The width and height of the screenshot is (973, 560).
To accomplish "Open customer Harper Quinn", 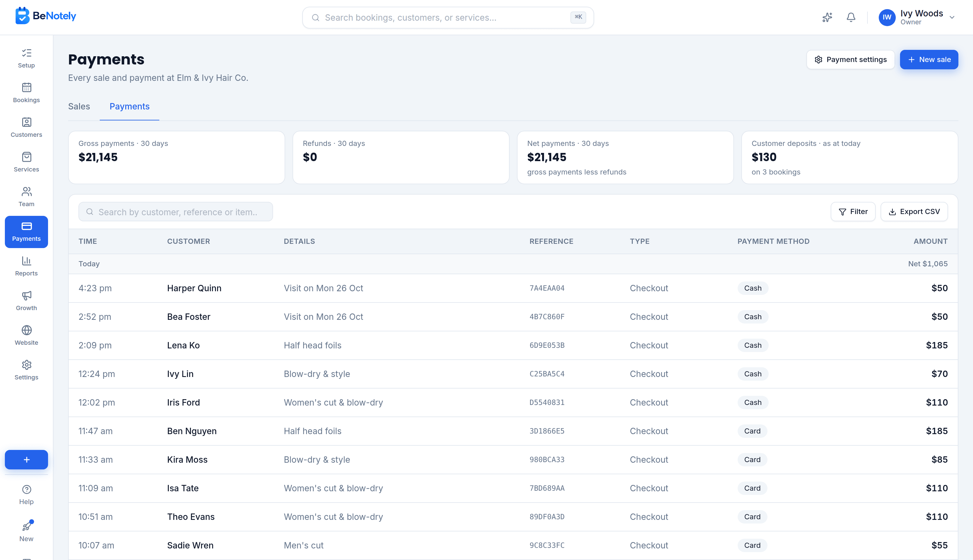I will pos(194,288).
